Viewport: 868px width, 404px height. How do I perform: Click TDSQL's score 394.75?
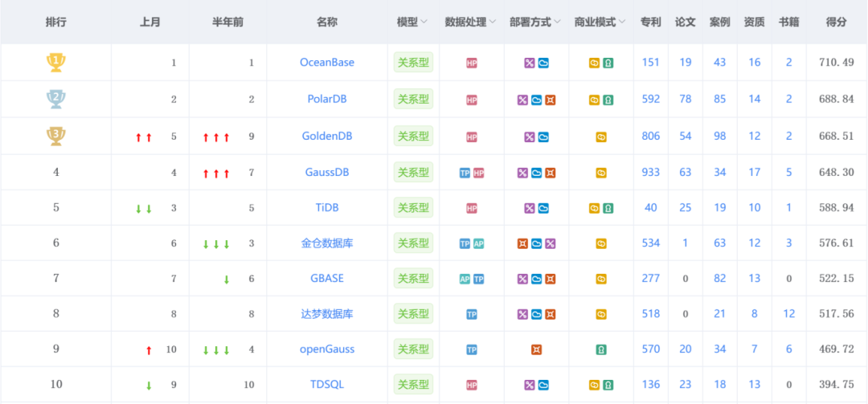pyautogui.click(x=836, y=385)
